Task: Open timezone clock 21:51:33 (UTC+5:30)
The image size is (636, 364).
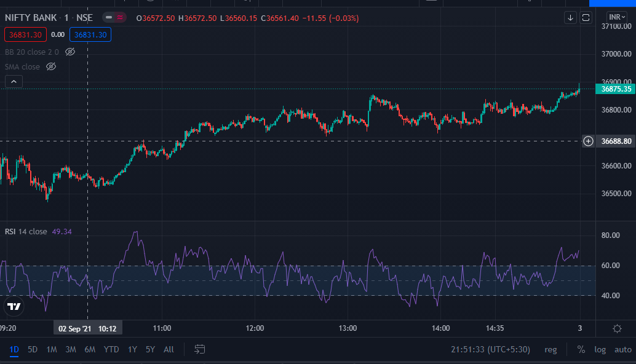Action: (x=490, y=349)
